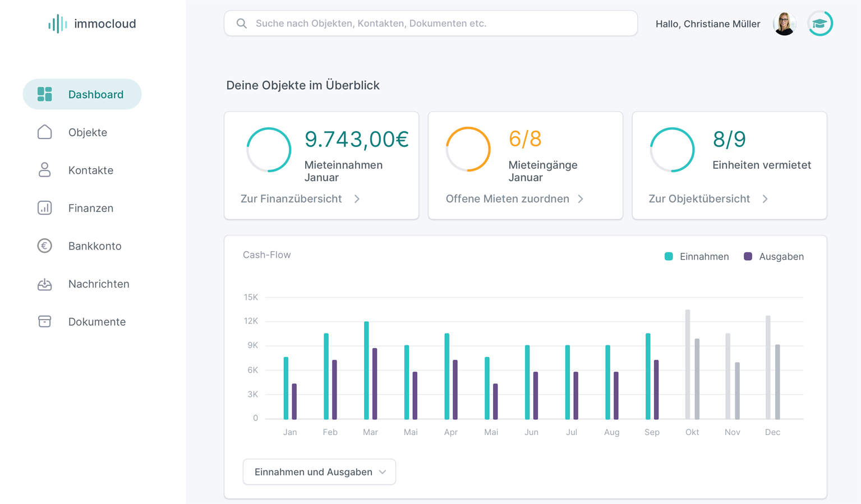The width and height of the screenshot is (861, 504).
Task: Click the purple Ausgaben legend swatch
Action: [x=748, y=256]
